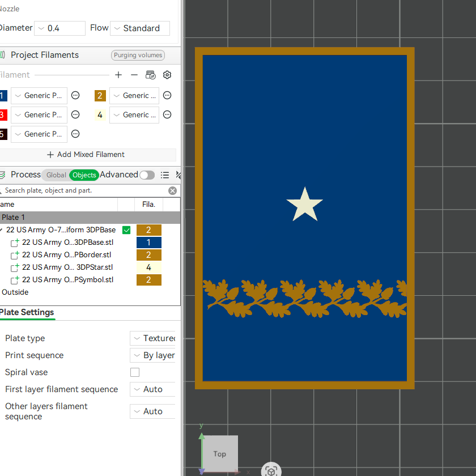Open options for filament 3

click(75, 114)
